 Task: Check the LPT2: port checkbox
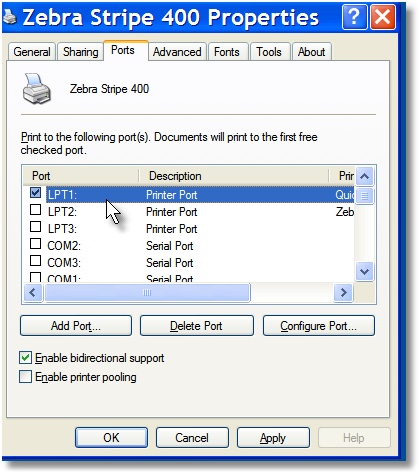coord(36,210)
